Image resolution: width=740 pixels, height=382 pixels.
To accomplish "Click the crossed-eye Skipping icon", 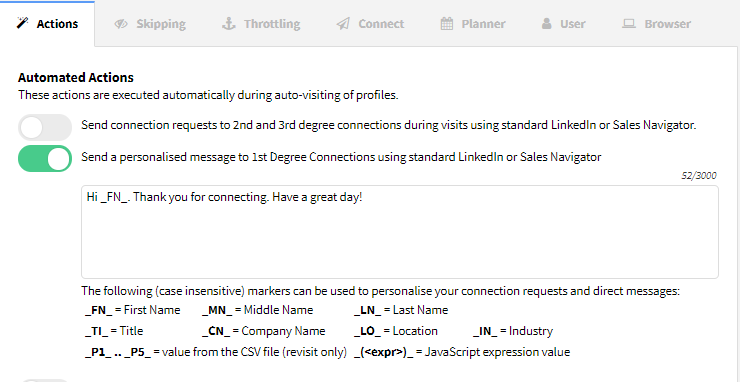I will (x=121, y=24).
